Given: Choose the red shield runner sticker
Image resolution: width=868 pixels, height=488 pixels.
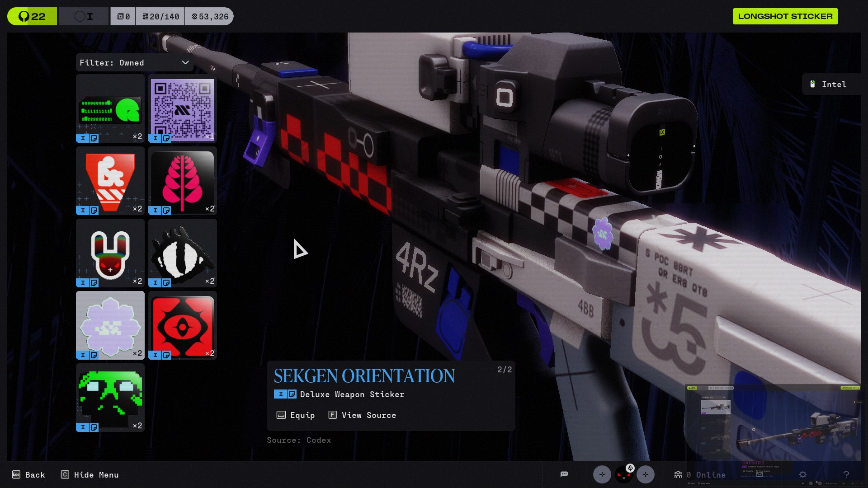Looking at the screenshot, I should click(x=110, y=181).
